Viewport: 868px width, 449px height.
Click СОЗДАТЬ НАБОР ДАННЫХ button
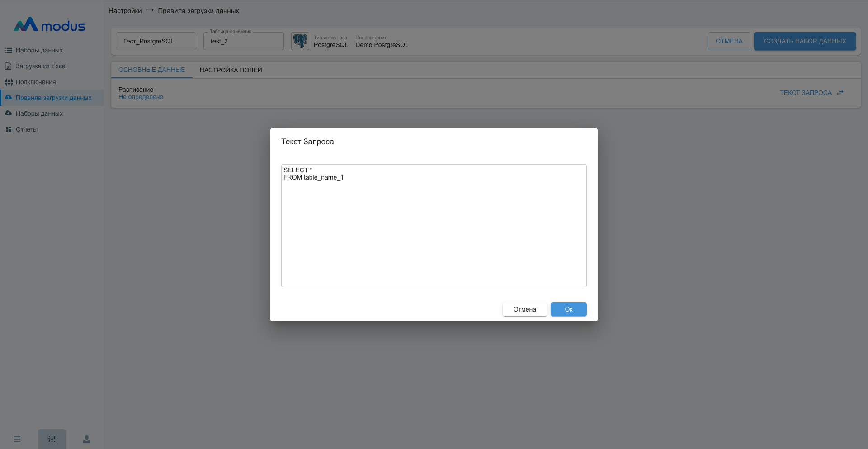click(805, 41)
